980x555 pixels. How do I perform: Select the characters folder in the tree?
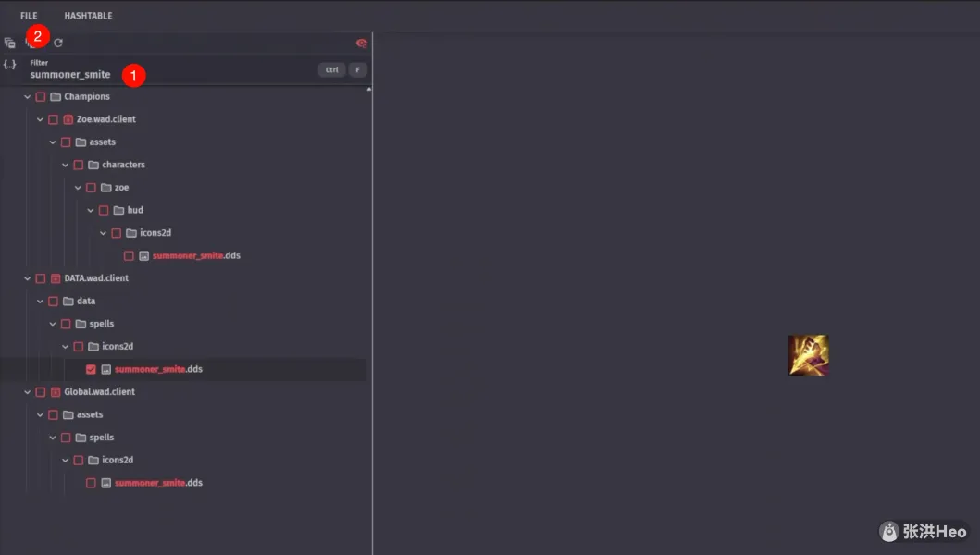[123, 165]
